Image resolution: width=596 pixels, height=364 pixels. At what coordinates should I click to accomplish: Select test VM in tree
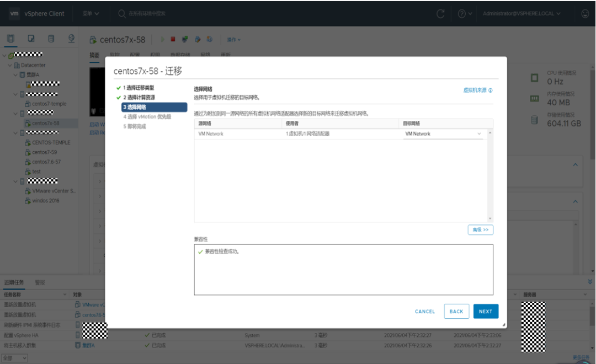36,172
